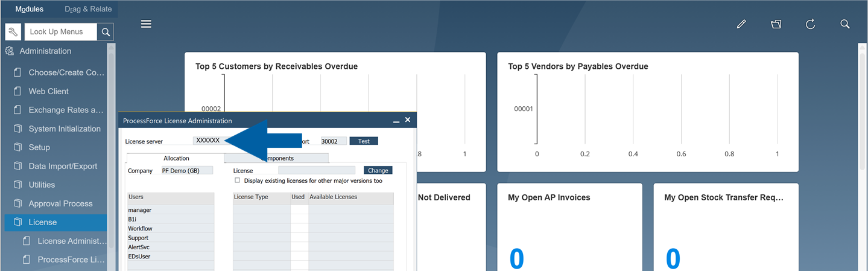868x271 pixels.
Task: Expand the Setup folder in the menu
Action: 39,147
